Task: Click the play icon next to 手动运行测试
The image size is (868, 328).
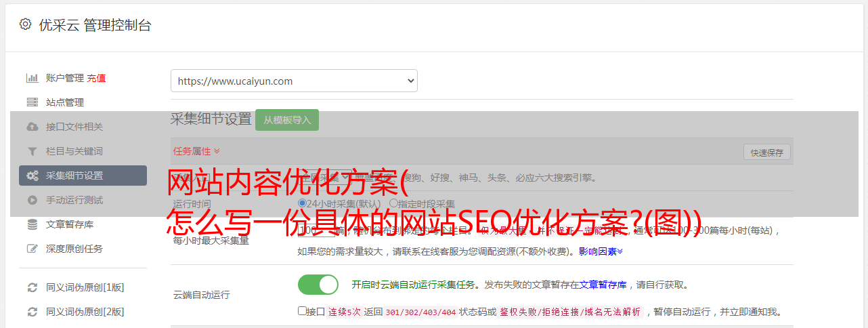Action: (x=32, y=200)
